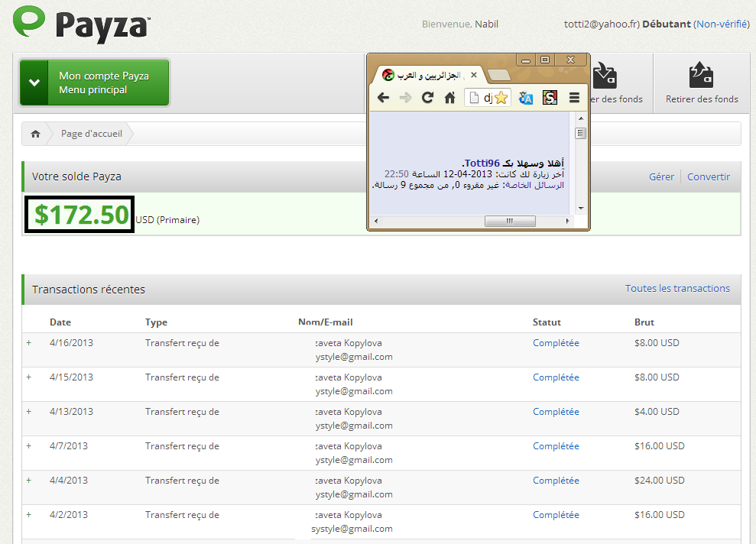
Task: Expand the 4/4/2013 transaction row
Action: click(29, 481)
